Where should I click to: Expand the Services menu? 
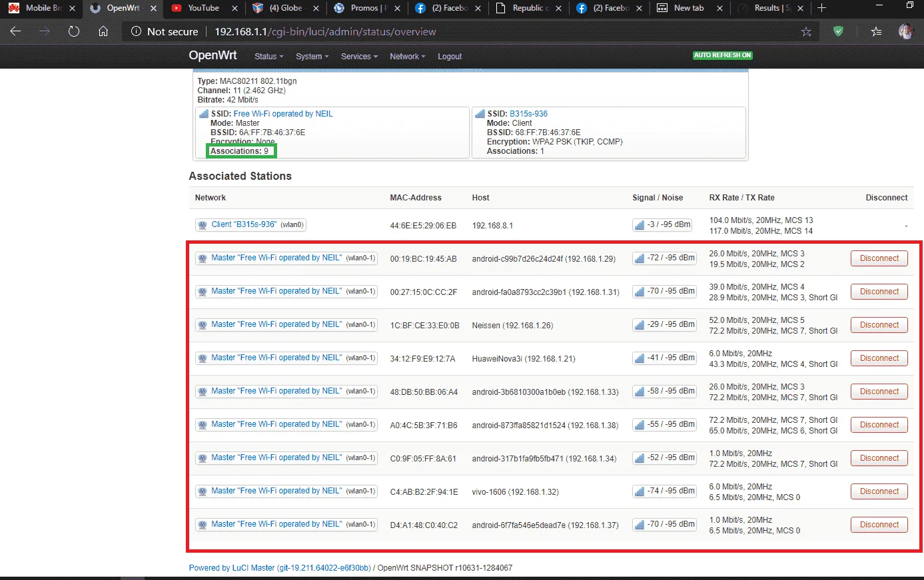tap(359, 57)
